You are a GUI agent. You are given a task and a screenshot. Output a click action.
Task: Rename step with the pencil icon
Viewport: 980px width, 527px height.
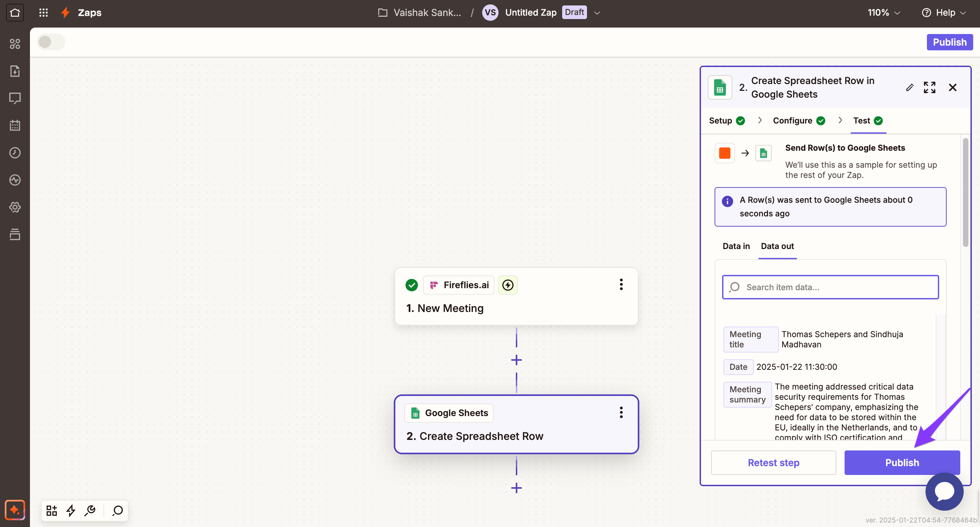tap(910, 87)
